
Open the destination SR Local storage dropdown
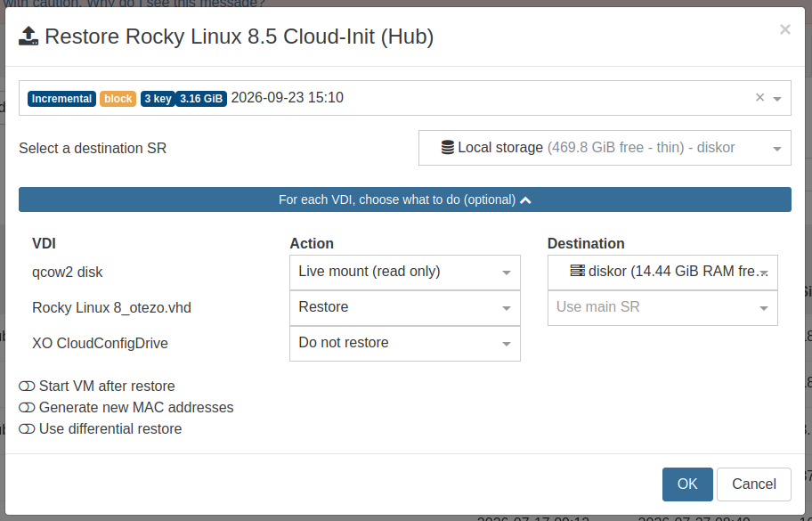coord(605,148)
